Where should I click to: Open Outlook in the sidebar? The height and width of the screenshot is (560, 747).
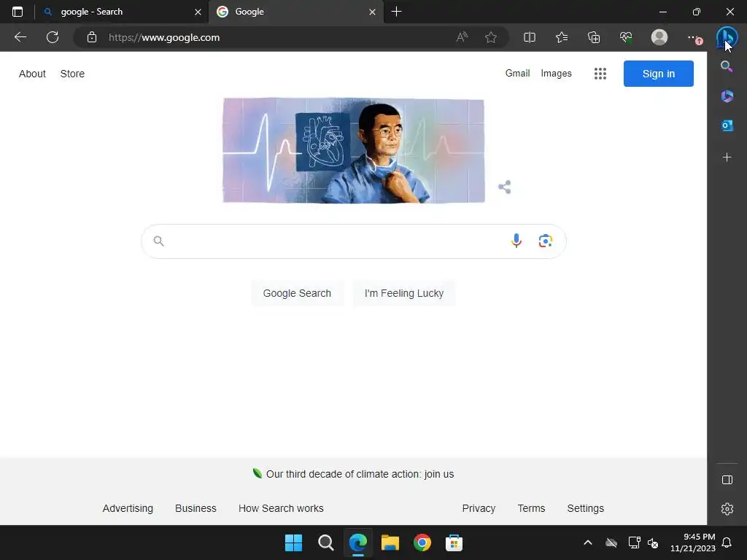pyautogui.click(x=727, y=125)
